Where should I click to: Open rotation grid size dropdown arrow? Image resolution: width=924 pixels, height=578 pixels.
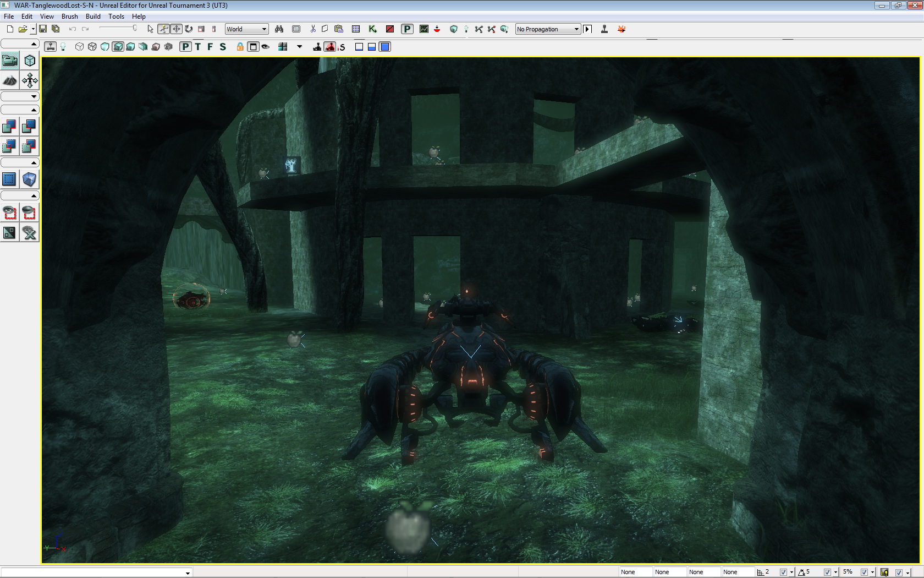click(835, 572)
